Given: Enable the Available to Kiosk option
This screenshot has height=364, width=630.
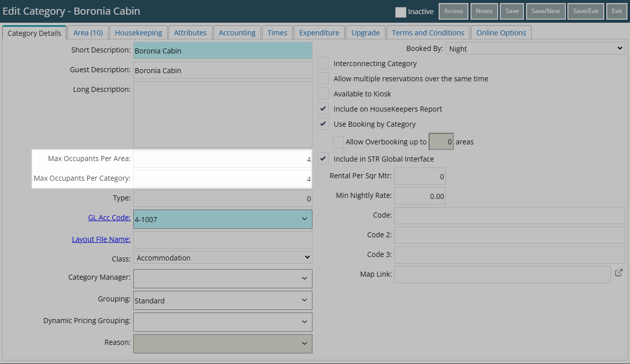Looking at the screenshot, I should click(x=323, y=94).
